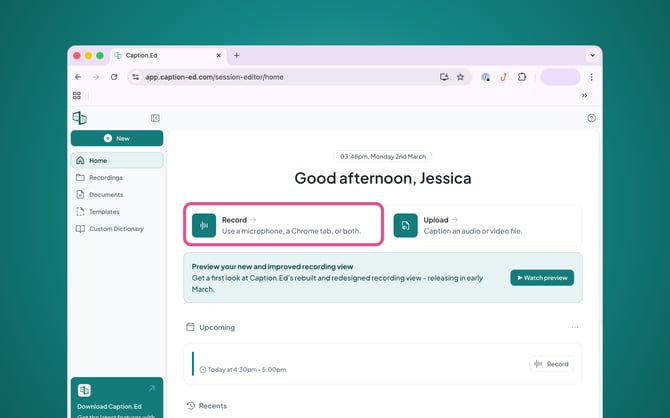Select Templates in the sidebar
Screen dimensions: 670x418
103,212
